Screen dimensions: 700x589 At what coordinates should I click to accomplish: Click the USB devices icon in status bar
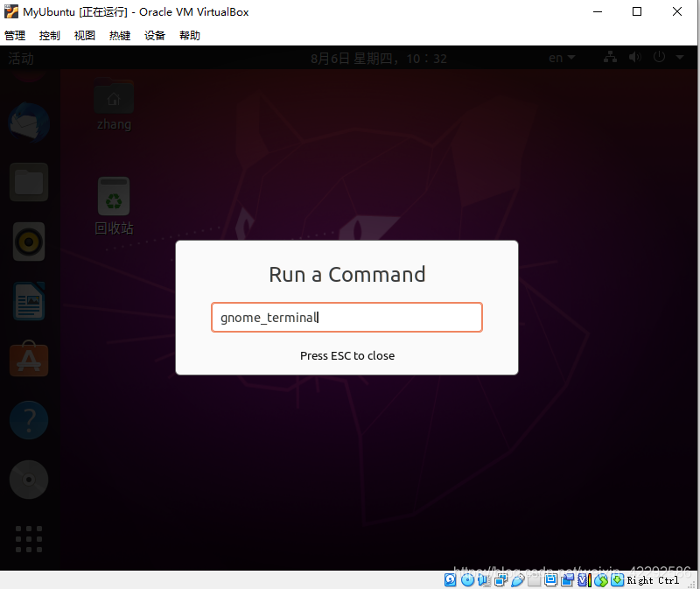click(516, 579)
